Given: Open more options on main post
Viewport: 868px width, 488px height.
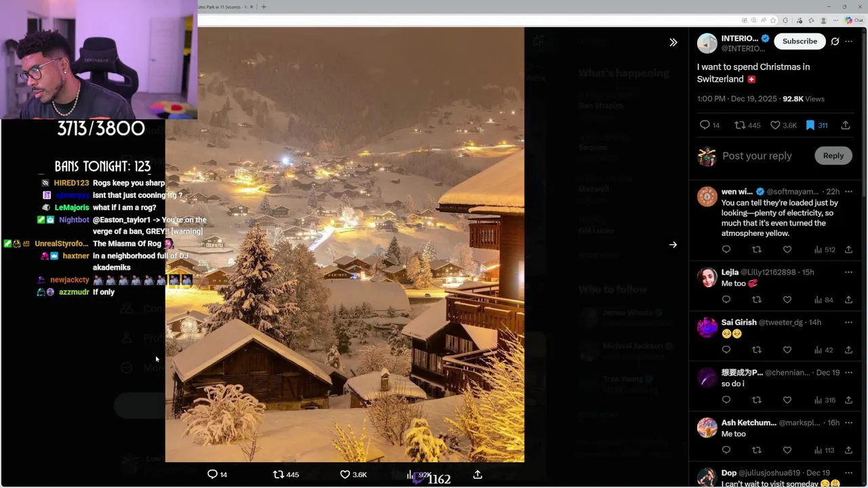Looking at the screenshot, I should click(848, 41).
